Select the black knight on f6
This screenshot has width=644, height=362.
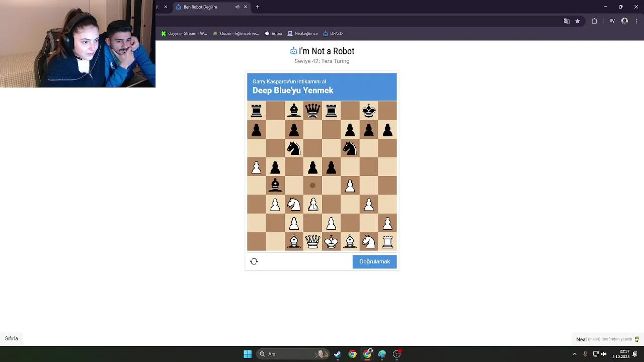[350, 148]
